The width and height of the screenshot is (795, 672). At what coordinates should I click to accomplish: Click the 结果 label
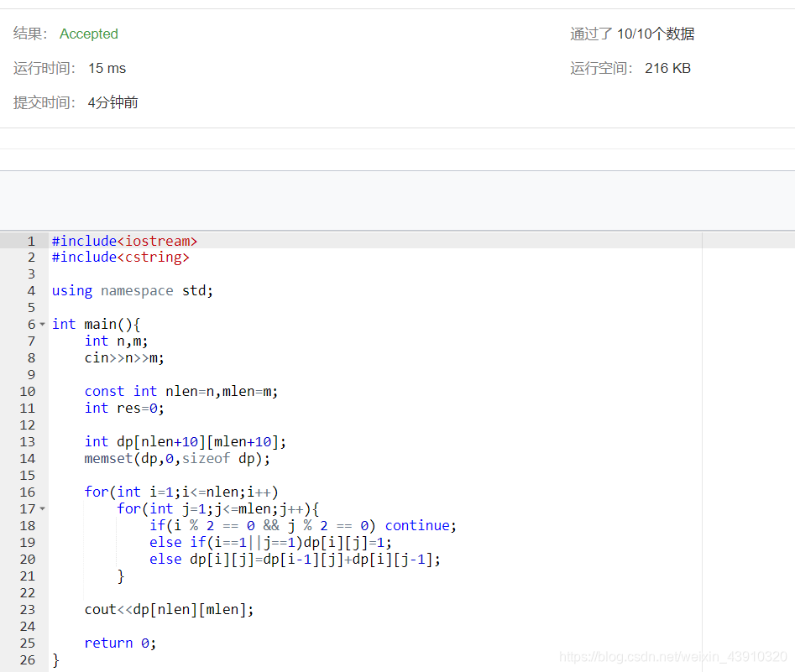30,34
